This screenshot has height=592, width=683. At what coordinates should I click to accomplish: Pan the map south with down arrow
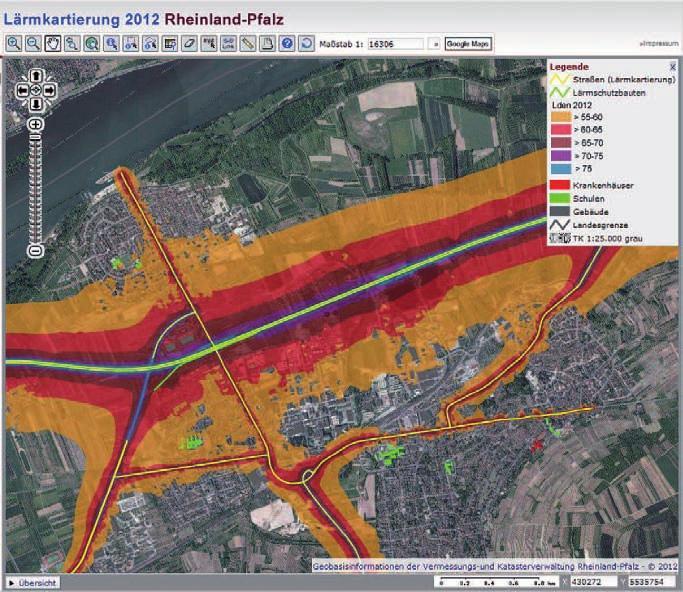point(36,104)
